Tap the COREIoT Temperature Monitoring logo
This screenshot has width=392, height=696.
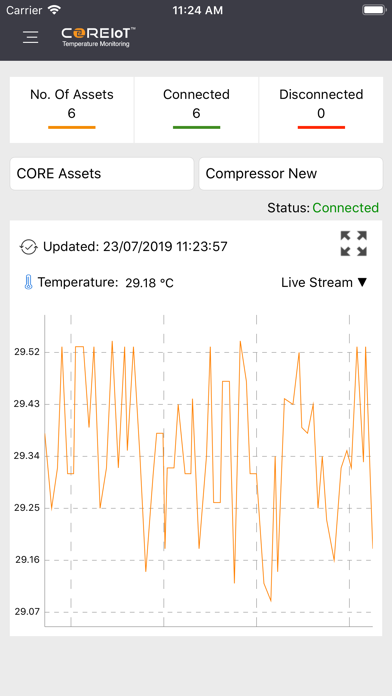pyautogui.click(x=98, y=37)
